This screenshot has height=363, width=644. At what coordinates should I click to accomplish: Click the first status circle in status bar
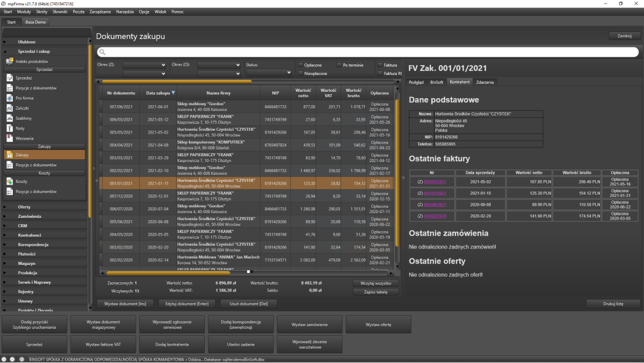coord(3,360)
